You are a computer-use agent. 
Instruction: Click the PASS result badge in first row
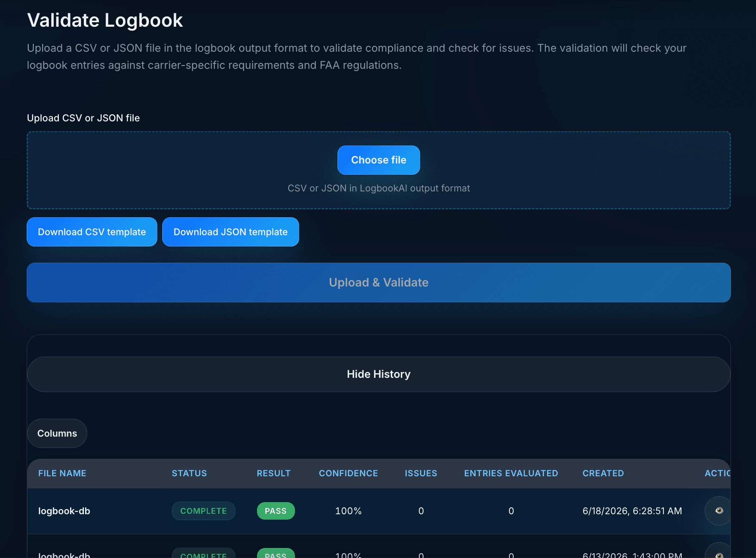pyautogui.click(x=275, y=511)
